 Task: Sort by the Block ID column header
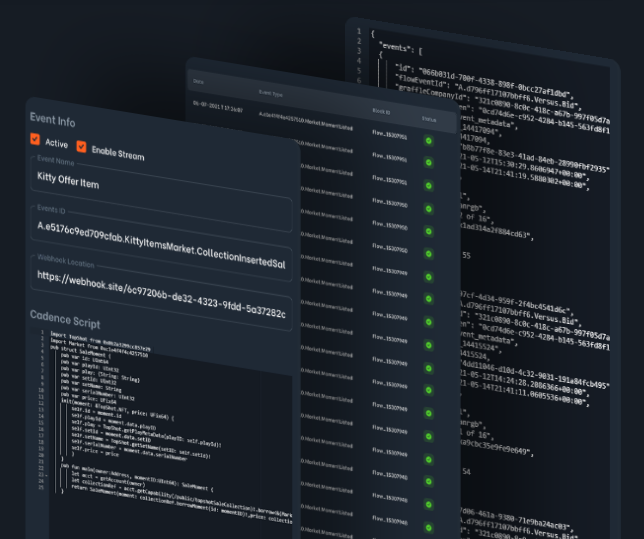(x=380, y=113)
